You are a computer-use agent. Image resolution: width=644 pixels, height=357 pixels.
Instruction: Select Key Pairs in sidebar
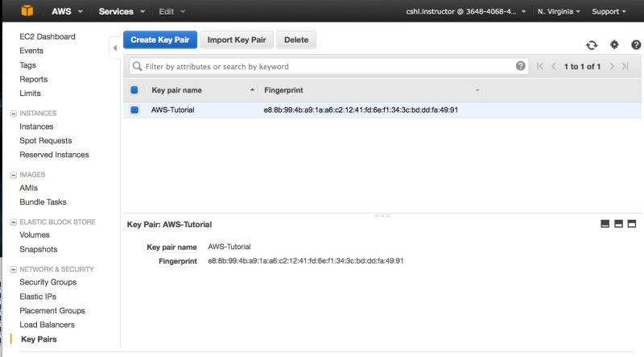39,339
